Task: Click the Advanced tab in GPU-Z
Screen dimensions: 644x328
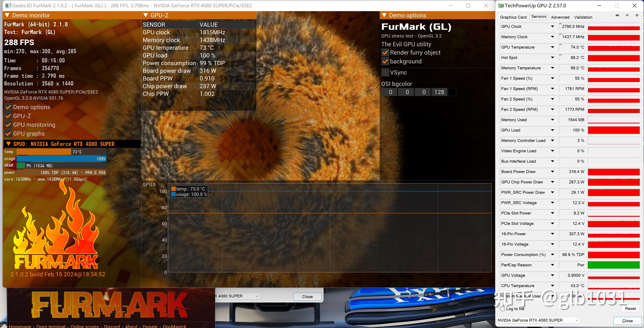Action: coord(560,17)
